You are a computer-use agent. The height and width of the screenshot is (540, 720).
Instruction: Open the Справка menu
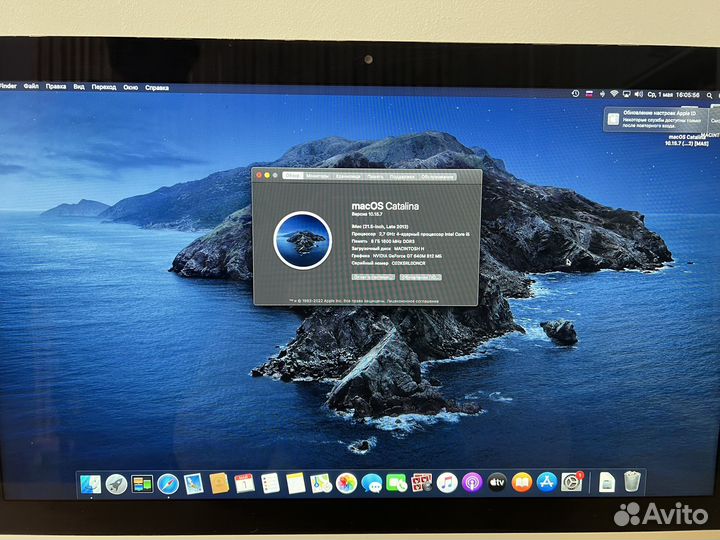pos(157,88)
